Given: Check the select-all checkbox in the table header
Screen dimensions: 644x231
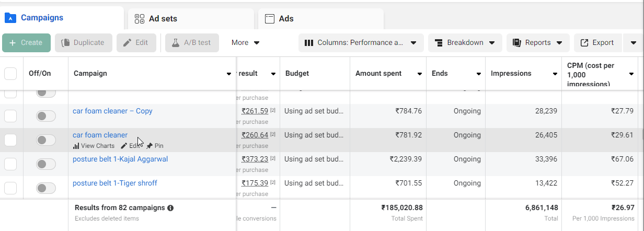Looking at the screenshot, I should click(10, 74).
